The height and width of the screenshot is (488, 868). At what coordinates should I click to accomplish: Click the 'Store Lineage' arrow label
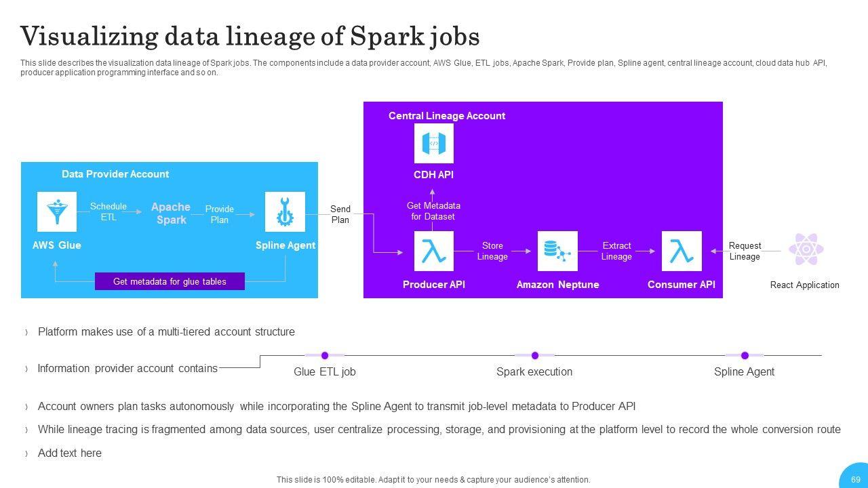tap(492, 251)
